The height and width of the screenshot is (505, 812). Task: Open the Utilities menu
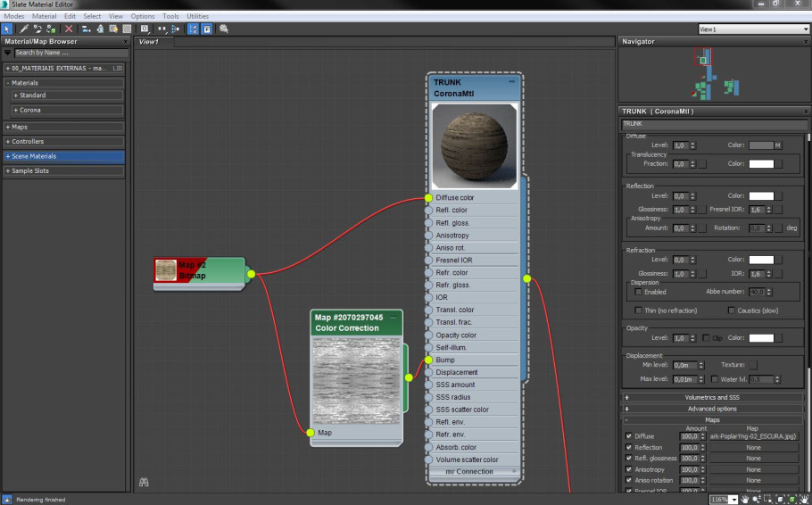pos(198,16)
